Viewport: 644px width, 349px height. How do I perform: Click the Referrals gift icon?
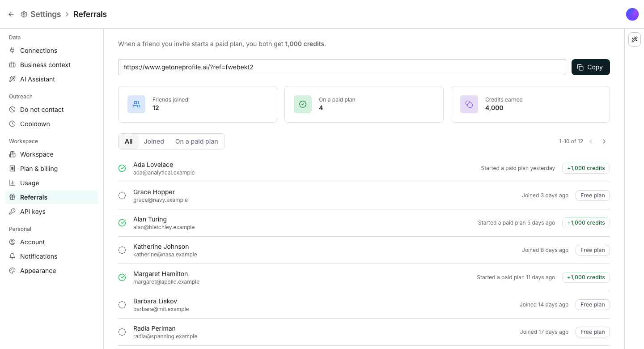coord(13,197)
